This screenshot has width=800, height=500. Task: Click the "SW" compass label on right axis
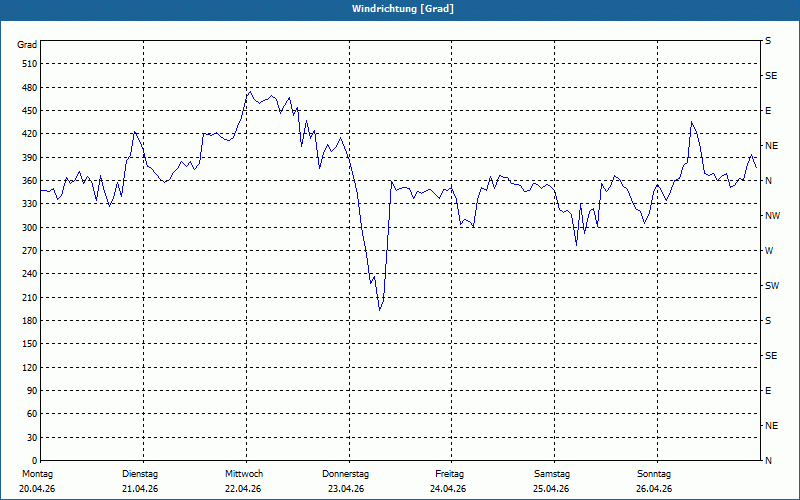click(772, 286)
